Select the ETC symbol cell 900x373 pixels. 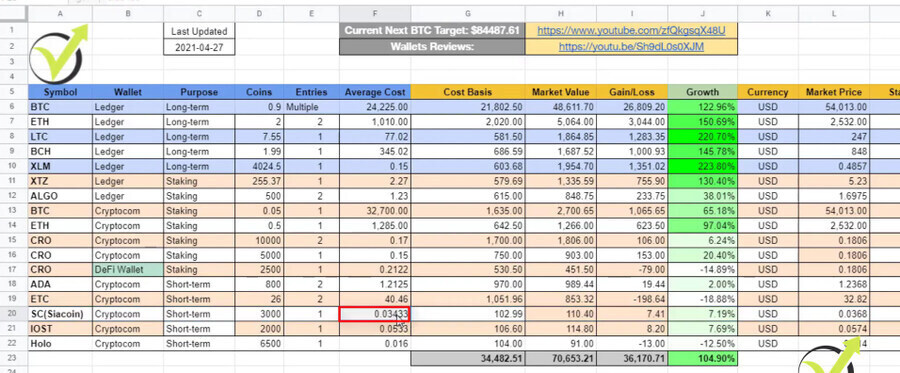60,300
